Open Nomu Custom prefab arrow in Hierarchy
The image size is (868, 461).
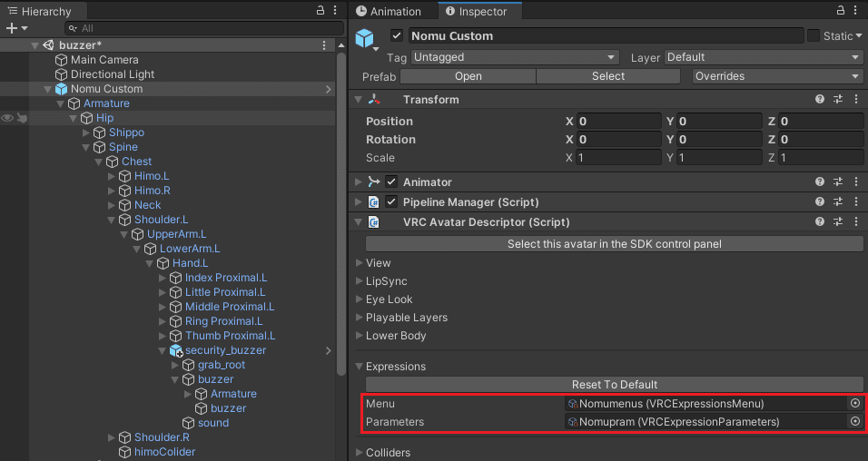click(329, 89)
